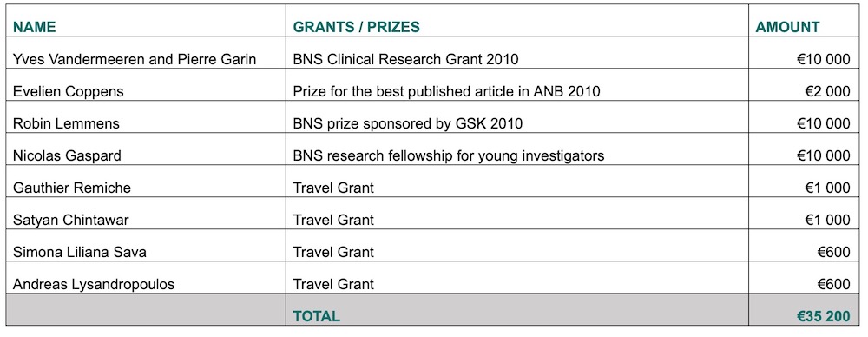Click the €2 000 amount cell
The image size is (868, 337).
pos(805,85)
